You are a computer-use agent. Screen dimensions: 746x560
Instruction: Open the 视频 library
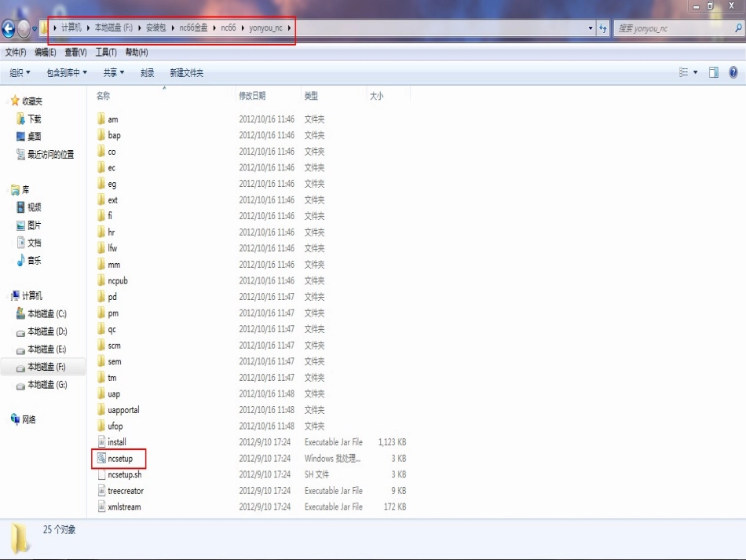coord(35,207)
